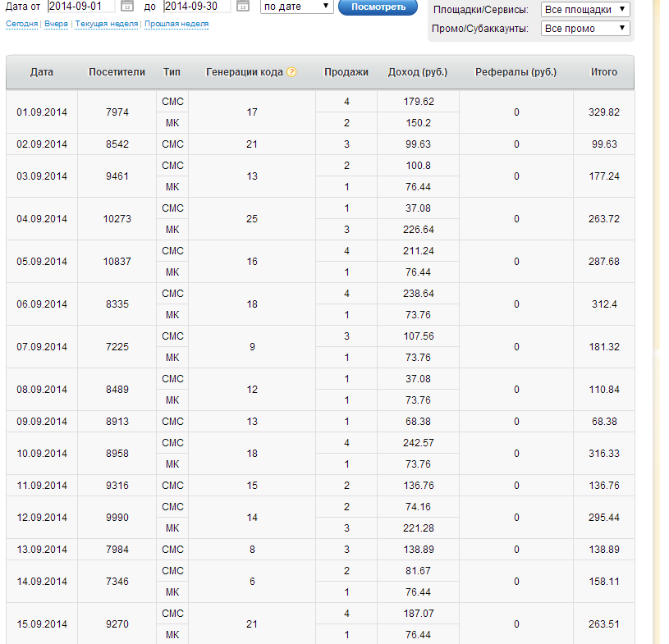
Task: Click visitors value 9990
Action: (117, 518)
